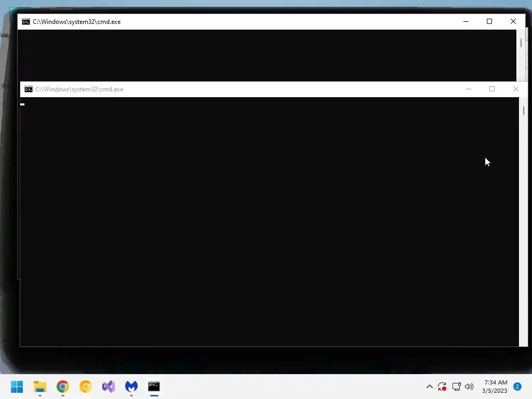
Task: Minimize the back cmd.exe window
Action: coord(466,21)
